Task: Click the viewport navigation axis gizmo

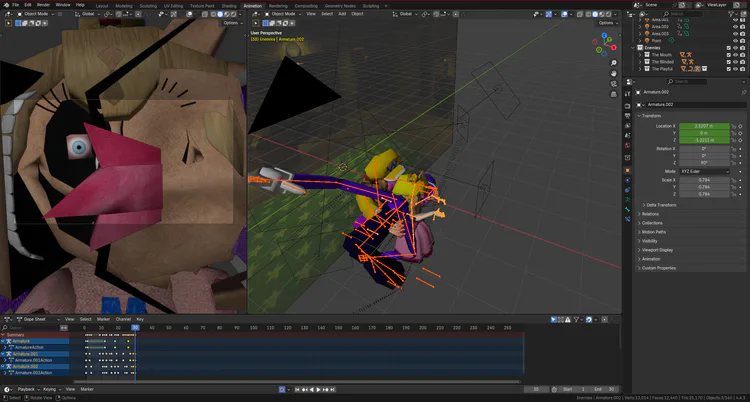Action: pos(606,43)
